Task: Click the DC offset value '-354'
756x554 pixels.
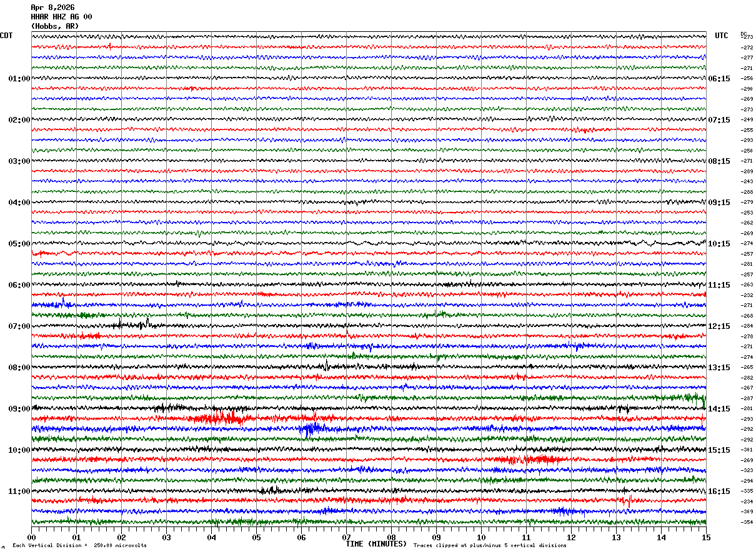Action: click(747, 522)
